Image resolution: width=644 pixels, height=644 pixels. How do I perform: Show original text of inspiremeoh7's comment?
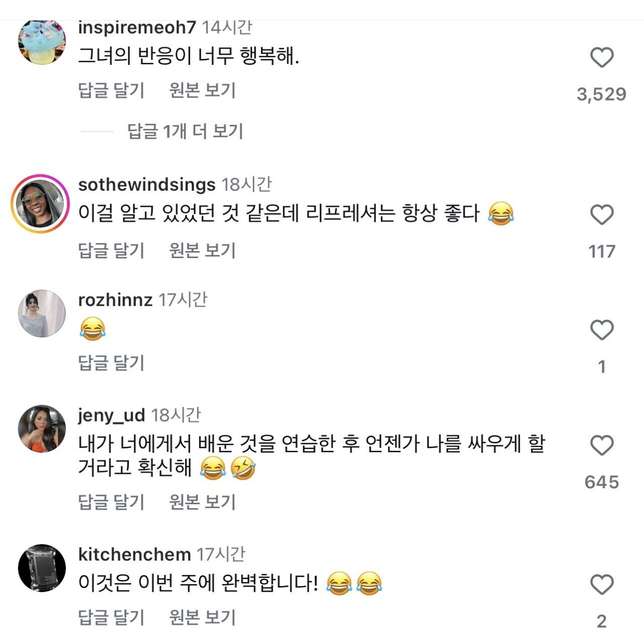coord(202,91)
